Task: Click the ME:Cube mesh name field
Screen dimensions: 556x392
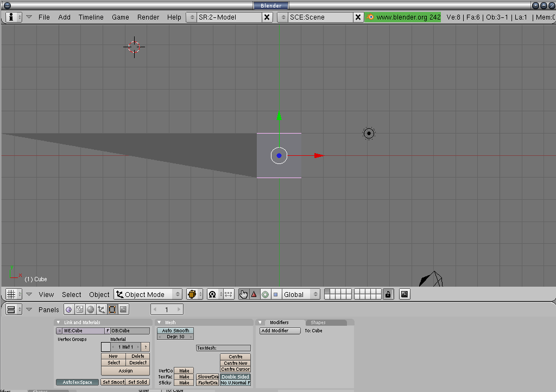Action: point(83,331)
